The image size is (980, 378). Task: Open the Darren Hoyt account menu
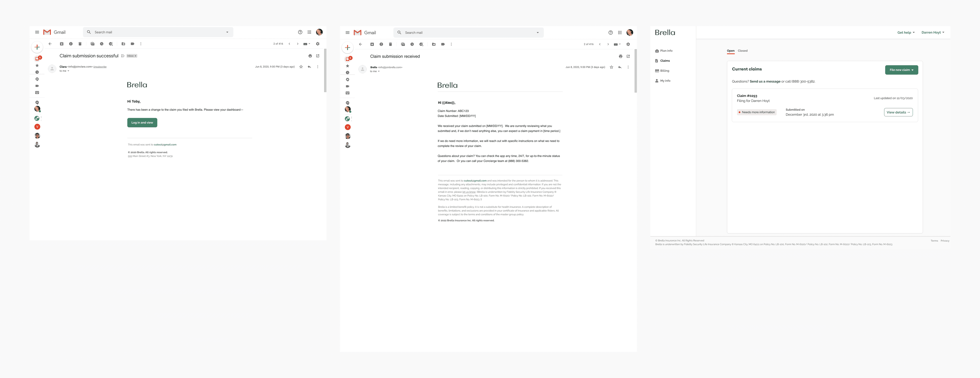[x=932, y=32]
